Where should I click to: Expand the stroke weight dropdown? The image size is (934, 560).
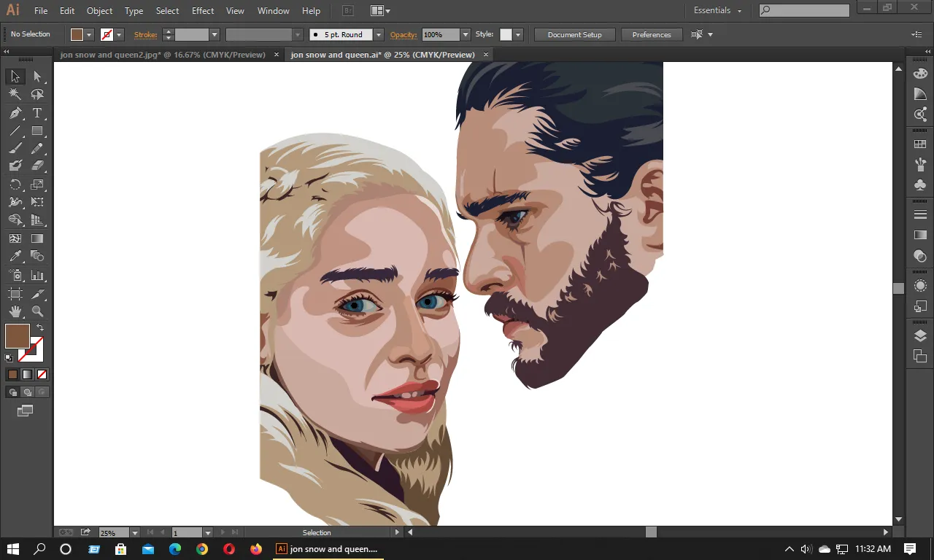click(x=215, y=35)
